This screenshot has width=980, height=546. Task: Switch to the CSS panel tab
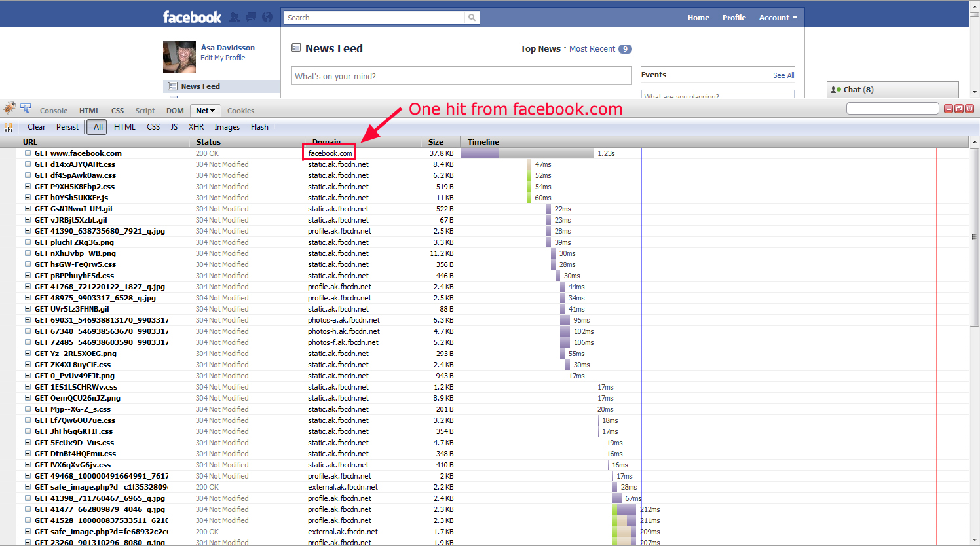click(x=117, y=111)
